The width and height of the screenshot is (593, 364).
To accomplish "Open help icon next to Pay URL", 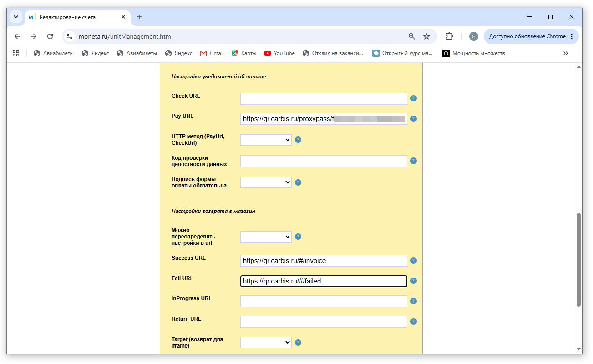I will (x=413, y=119).
